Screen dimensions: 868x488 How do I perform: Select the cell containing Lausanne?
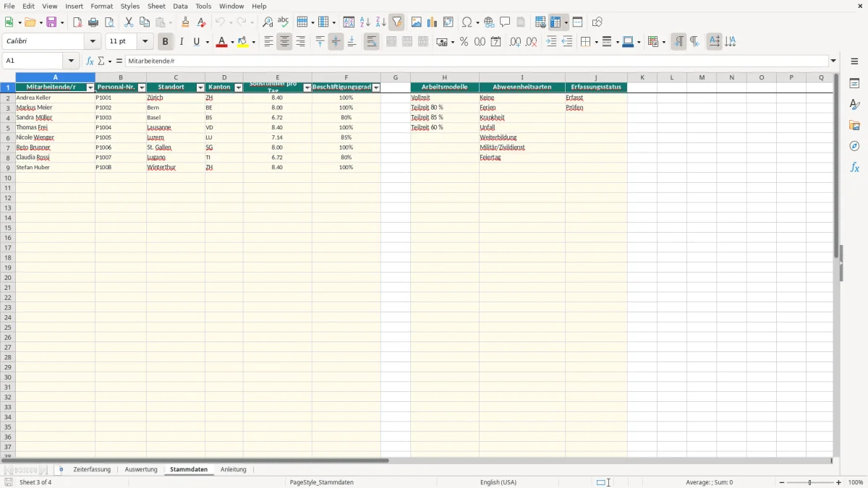pos(176,127)
